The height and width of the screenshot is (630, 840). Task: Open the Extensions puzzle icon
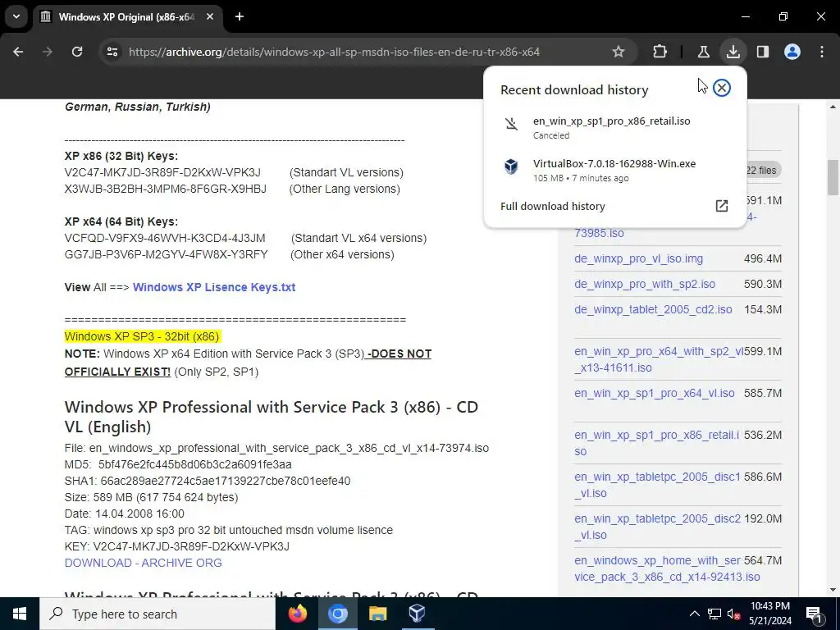660,52
